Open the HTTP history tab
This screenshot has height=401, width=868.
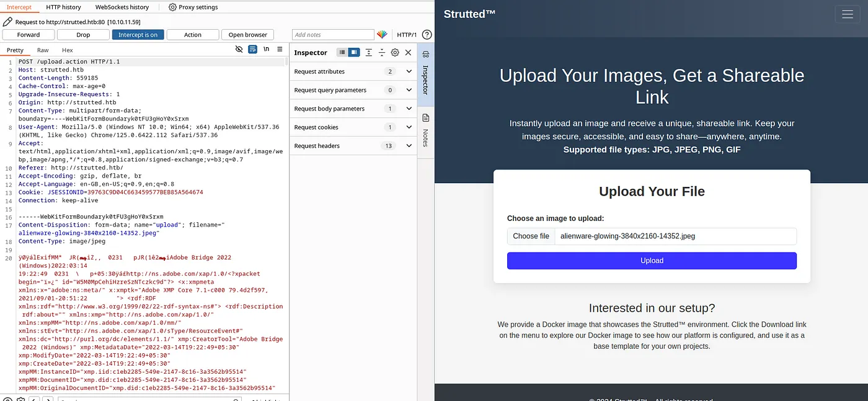[63, 7]
